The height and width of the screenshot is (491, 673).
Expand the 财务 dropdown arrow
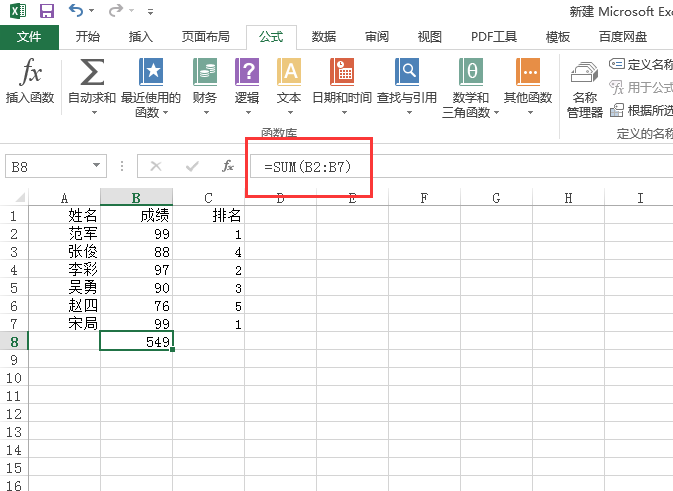(206, 112)
